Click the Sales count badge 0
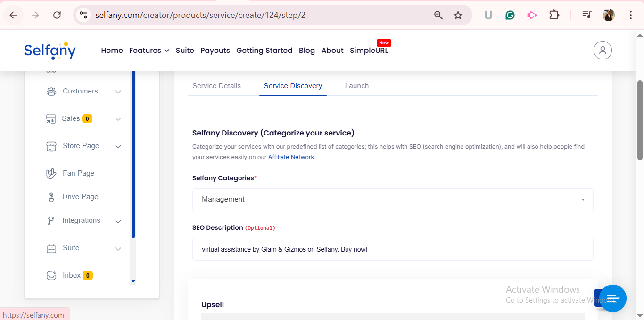This screenshot has width=644, height=320. pos(87,119)
